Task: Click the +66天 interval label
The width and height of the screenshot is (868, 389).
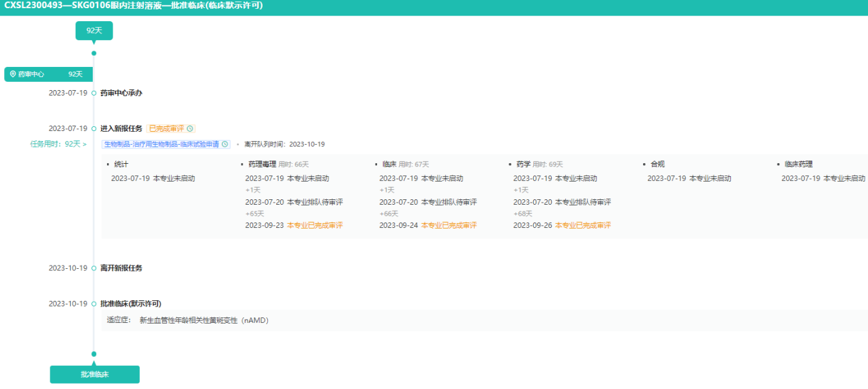Action: (x=389, y=214)
